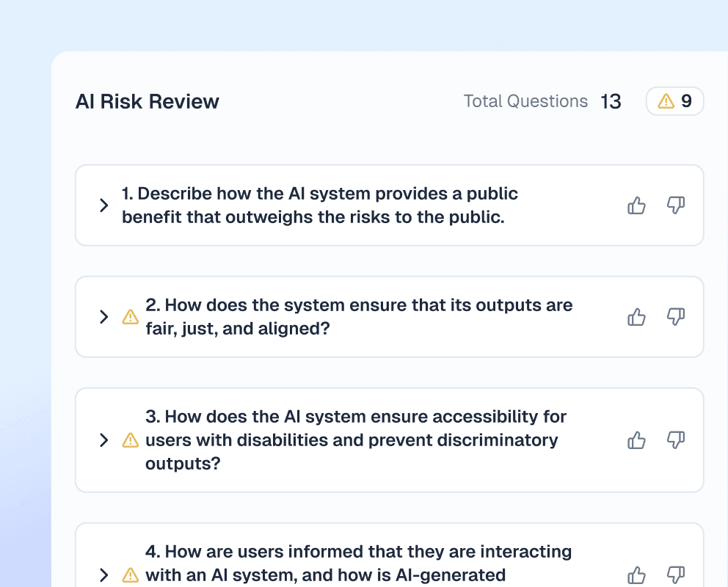Click warning icon on question 3

pos(130,440)
